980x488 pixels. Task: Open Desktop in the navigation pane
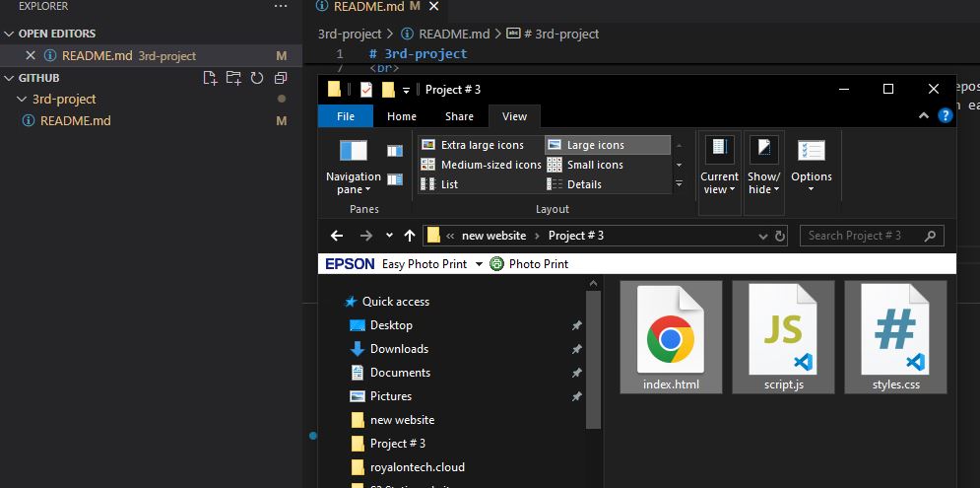coord(381,325)
